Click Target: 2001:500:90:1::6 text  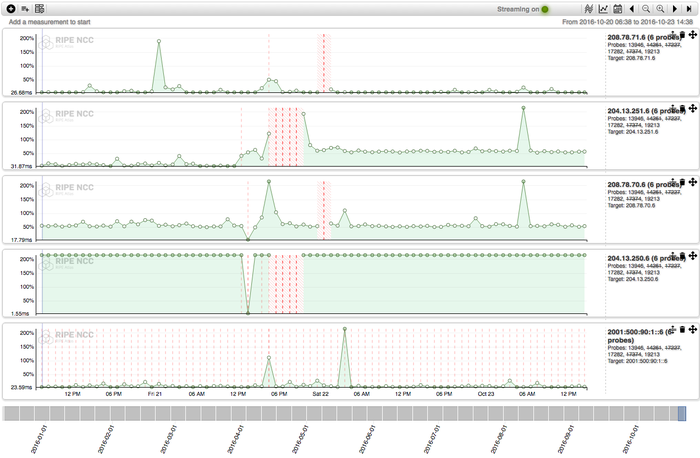[x=638, y=361]
